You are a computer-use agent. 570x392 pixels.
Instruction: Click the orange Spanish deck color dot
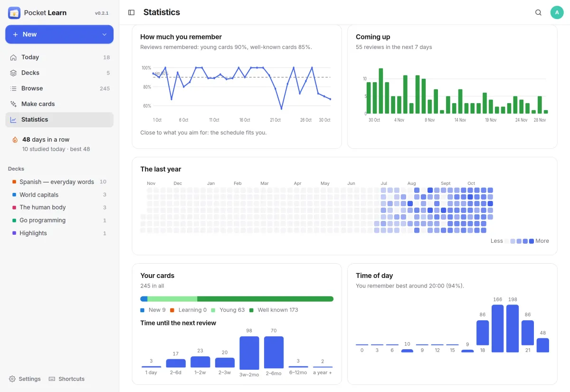pyautogui.click(x=14, y=182)
